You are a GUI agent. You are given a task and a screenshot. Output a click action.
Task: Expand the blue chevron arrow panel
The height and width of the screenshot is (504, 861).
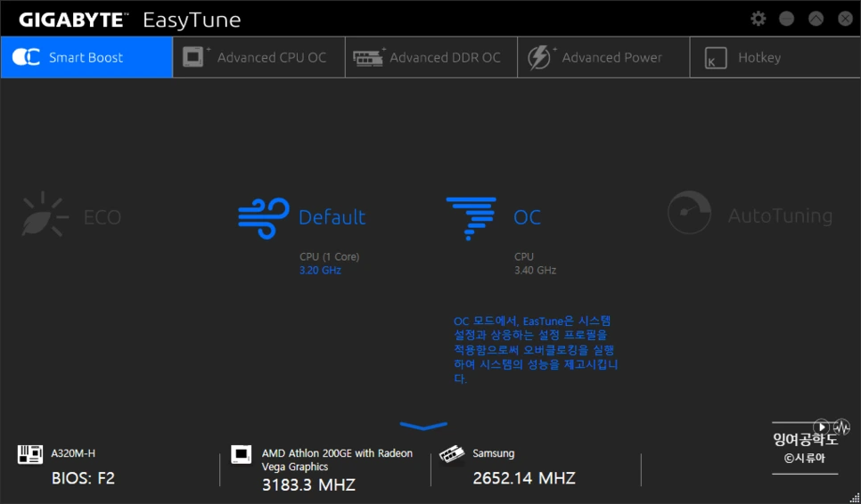(423, 426)
